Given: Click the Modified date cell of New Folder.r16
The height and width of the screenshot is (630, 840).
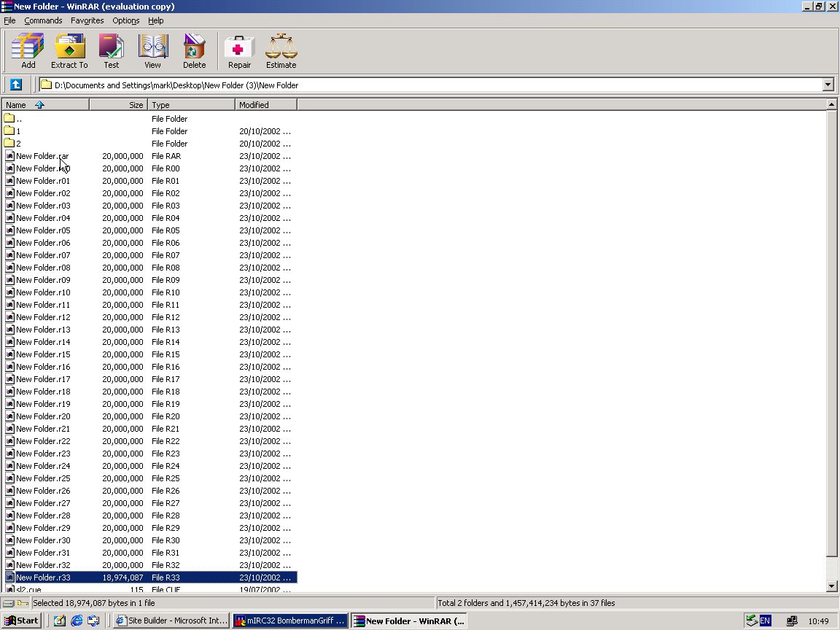Looking at the screenshot, I should 265,367.
